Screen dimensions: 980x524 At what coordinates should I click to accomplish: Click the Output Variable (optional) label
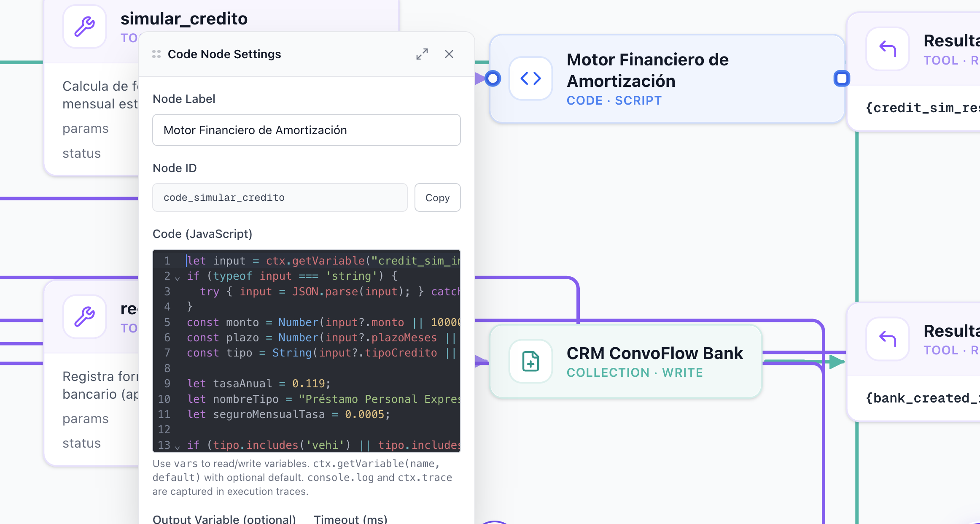coord(224,519)
